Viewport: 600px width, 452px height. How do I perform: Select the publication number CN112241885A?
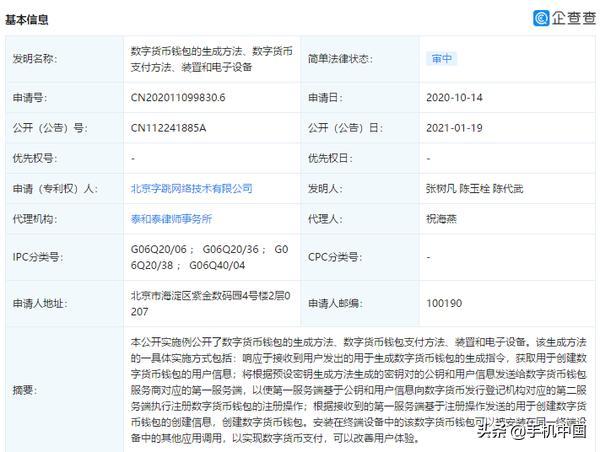[x=168, y=128]
